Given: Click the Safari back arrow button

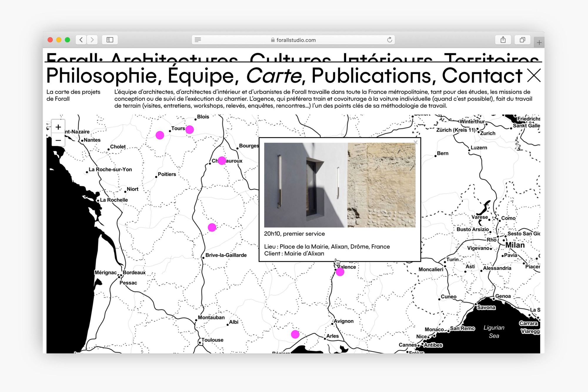Looking at the screenshot, I should coord(81,40).
